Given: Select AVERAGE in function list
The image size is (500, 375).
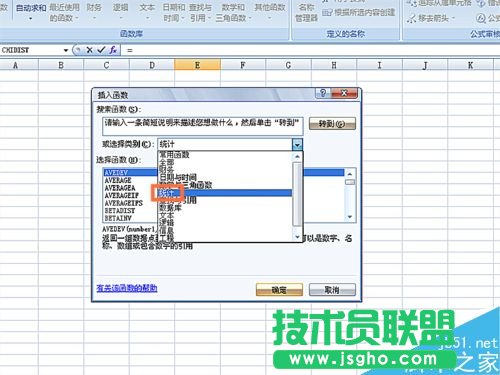Looking at the screenshot, I should [130, 180].
